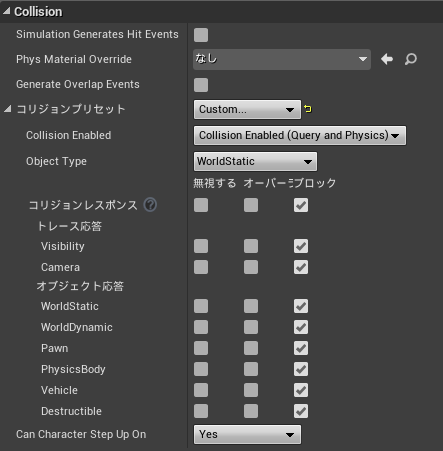This screenshot has width=443, height=451.
Task: Check the Camera block checkbox
Action: (301, 267)
